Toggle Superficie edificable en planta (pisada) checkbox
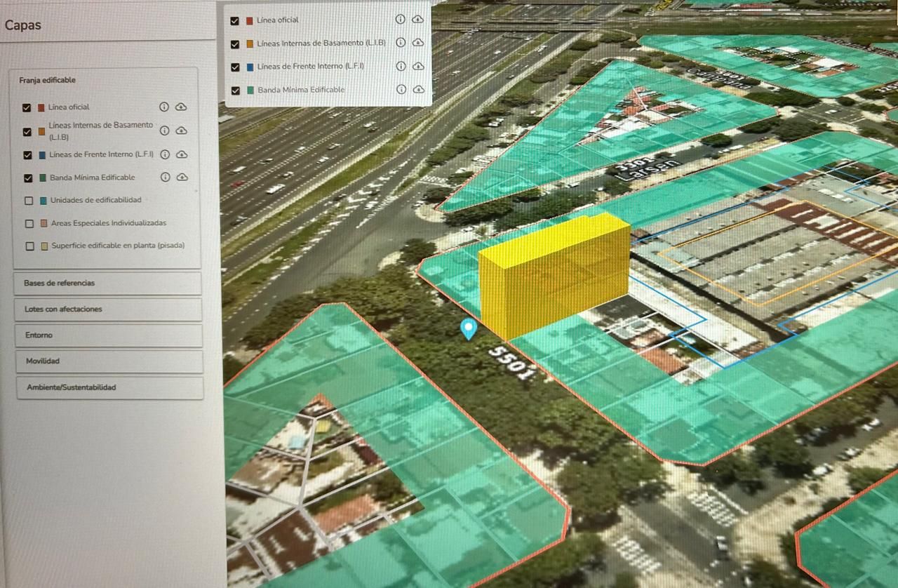 point(30,246)
